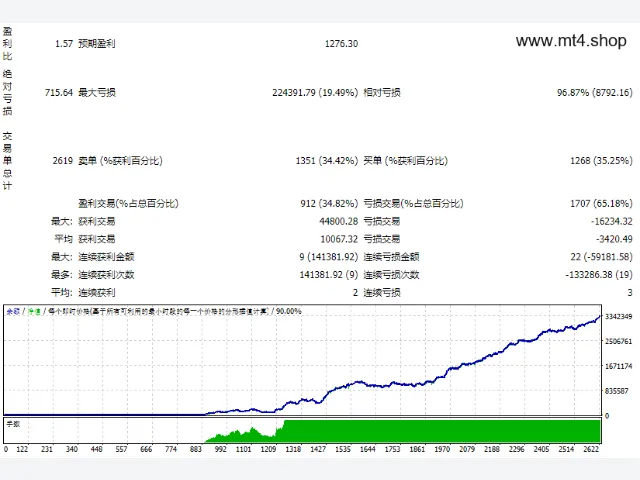Click the x-axis label 1318

293,449
